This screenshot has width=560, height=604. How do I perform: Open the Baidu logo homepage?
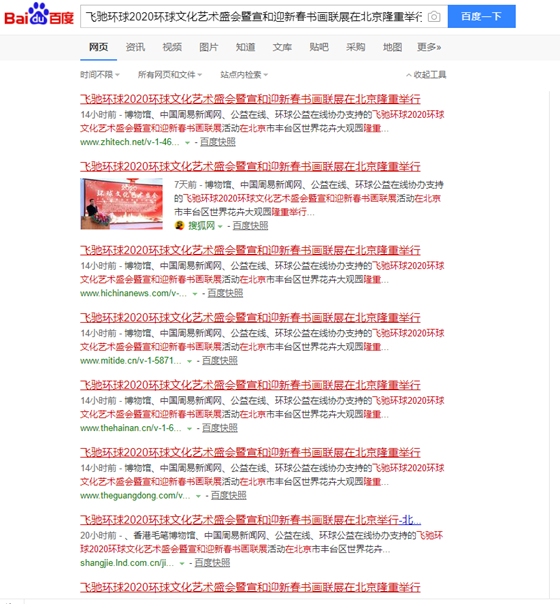39,15
